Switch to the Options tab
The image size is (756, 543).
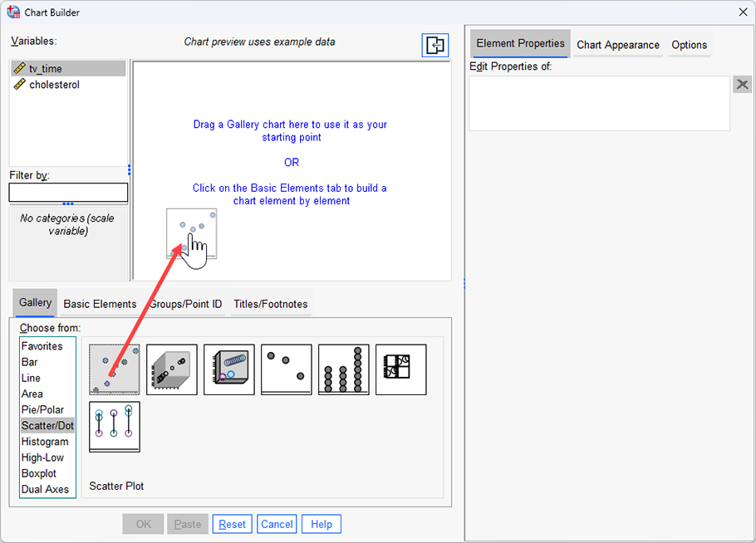click(690, 45)
